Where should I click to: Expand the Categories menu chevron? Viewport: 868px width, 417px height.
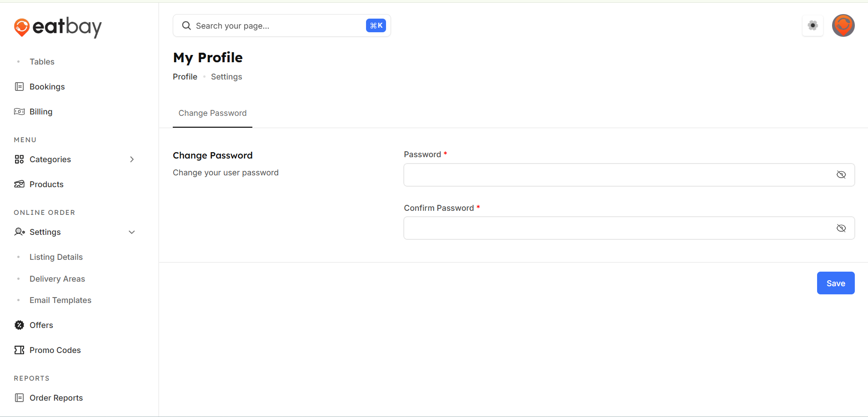coord(132,159)
